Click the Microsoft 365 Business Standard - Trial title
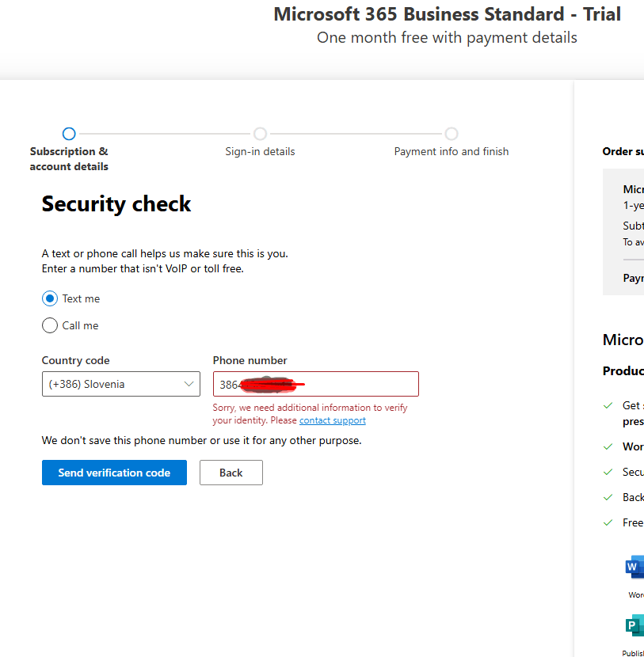This screenshot has width=644, height=657. click(447, 14)
